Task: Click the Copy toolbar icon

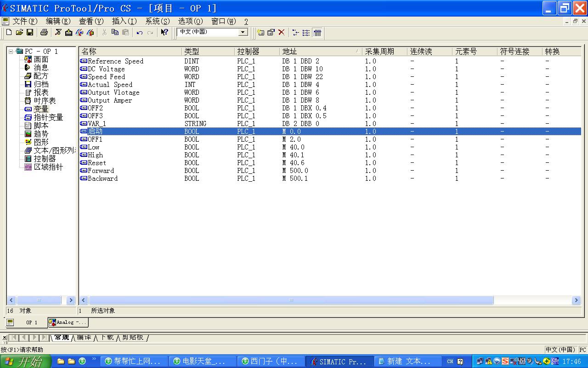Action: click(115, 32)
